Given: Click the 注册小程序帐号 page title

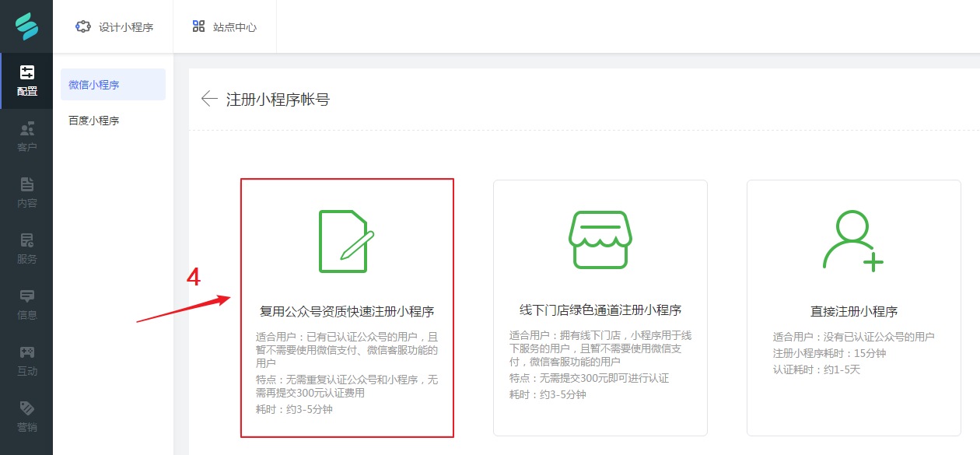Looking at the screenshot, I should click(278, 100).
